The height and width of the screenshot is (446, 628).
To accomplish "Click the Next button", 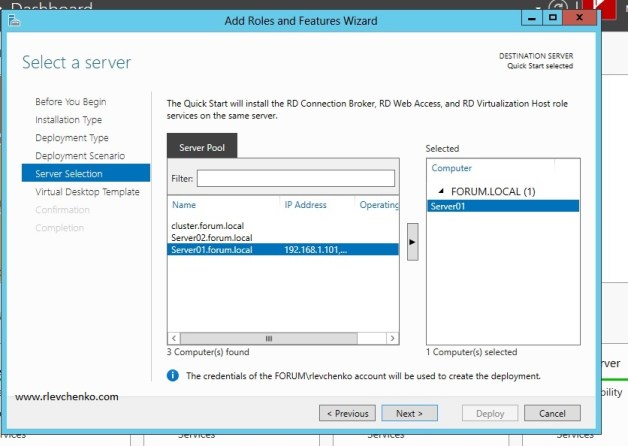I will click(x=409, y=413).
